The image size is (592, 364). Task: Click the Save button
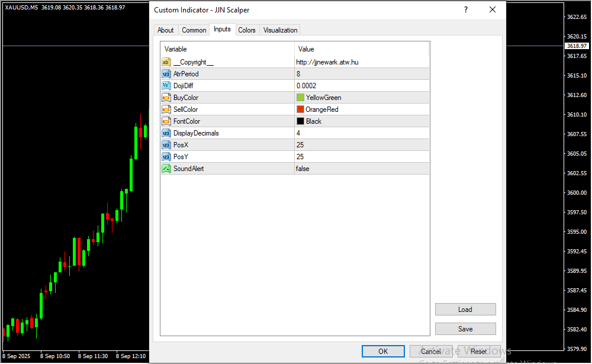pos(465,329)
